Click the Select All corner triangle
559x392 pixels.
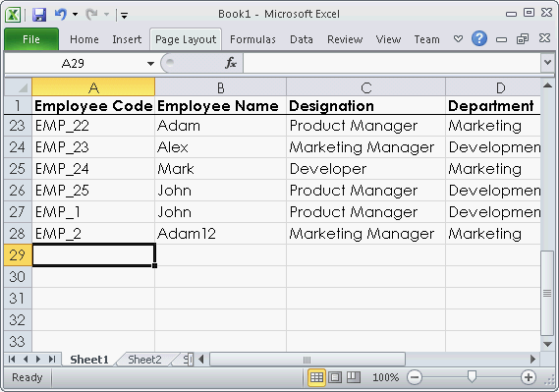19,87
